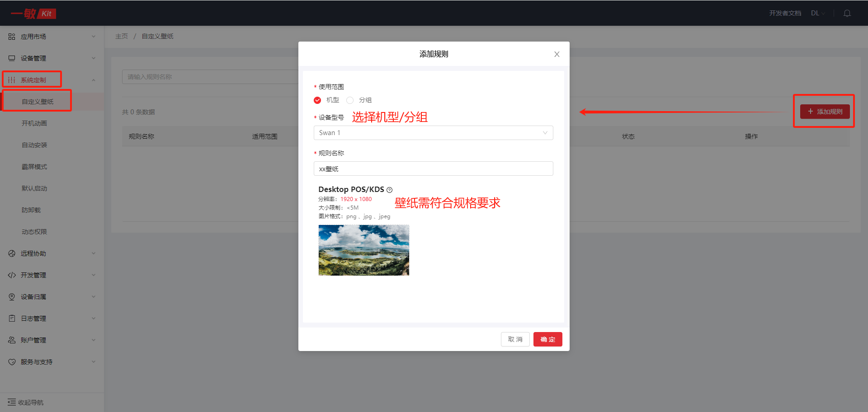Screen dimensions: 868x412
Task: Click the 设备归属 location pin icon
Action: [x=12, y=297]
